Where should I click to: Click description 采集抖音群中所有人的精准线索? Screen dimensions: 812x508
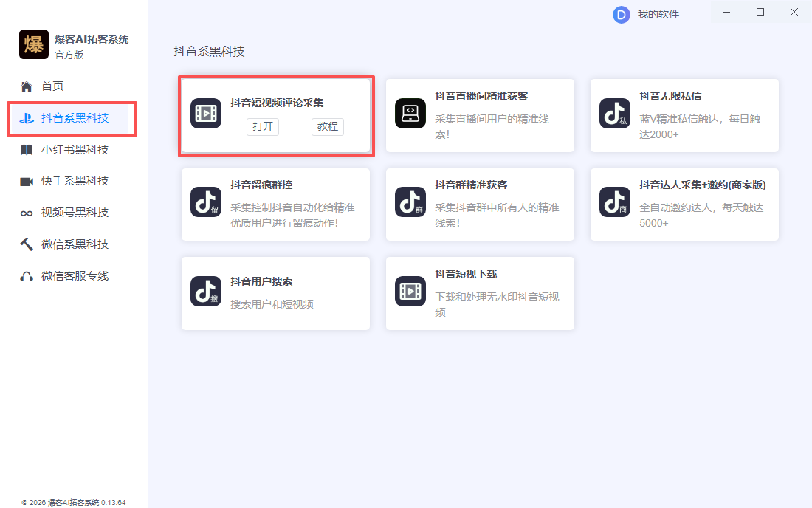point(497,216)
